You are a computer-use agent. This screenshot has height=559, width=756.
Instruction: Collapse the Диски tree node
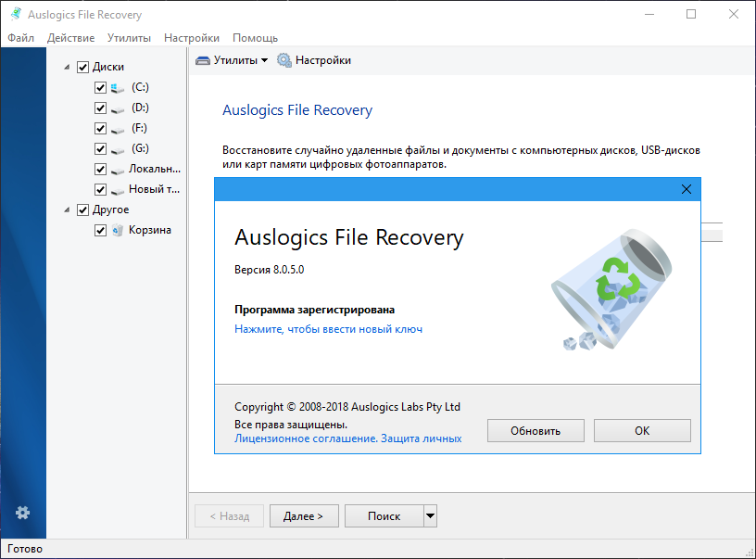tap(67, 67)
